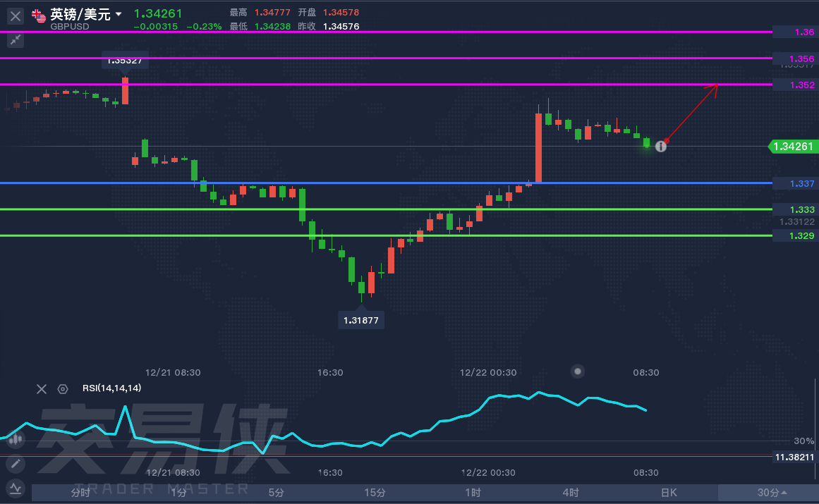Click the info marker beside the current candle
This screenshot has height=504, width=819.
coord(661,147)
